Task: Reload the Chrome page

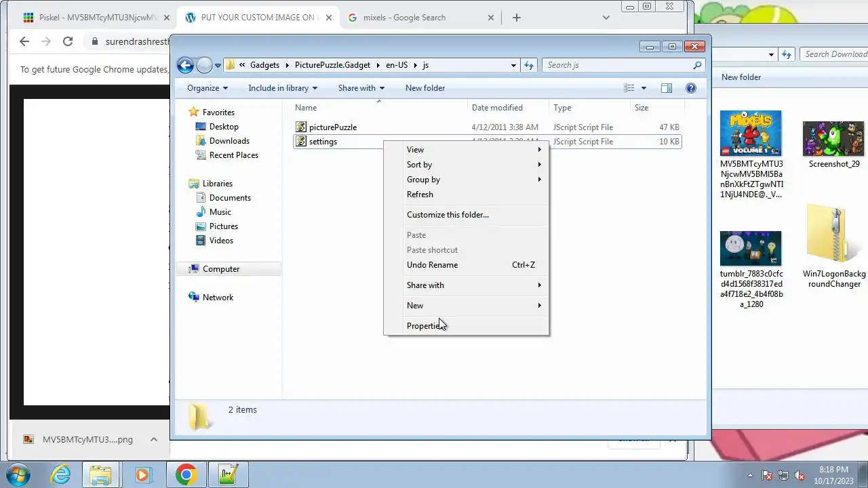Action: click(68, 41)
